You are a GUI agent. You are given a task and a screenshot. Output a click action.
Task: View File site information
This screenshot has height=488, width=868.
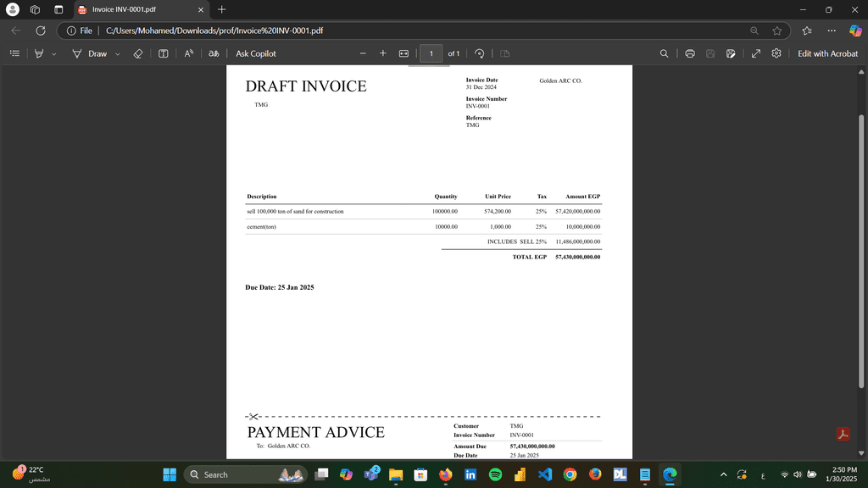point(80,31)
